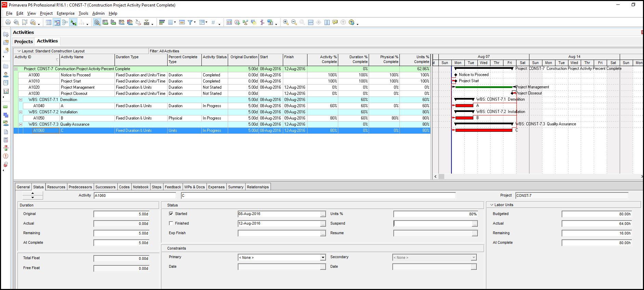The image size is (644, 290).
Task: Open Issues exclamation icon in the sidebar
Action: click(x=6, y=156)
